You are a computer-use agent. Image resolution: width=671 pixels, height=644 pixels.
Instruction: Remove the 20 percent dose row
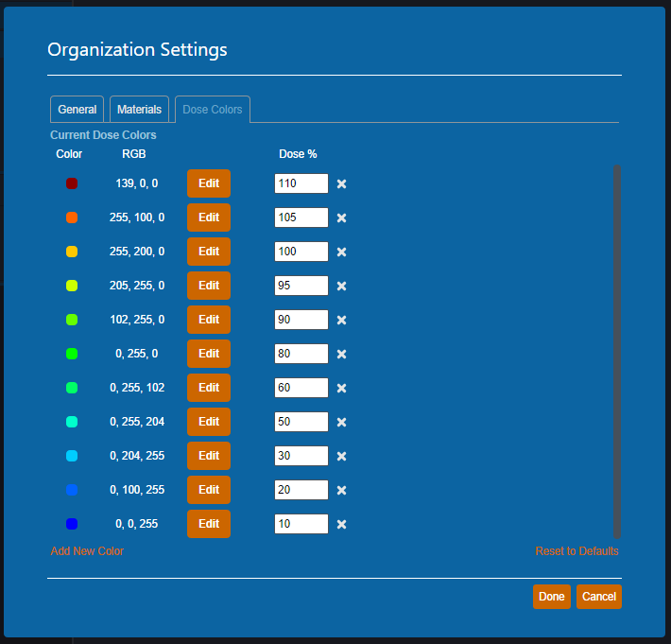click(341, 490)
